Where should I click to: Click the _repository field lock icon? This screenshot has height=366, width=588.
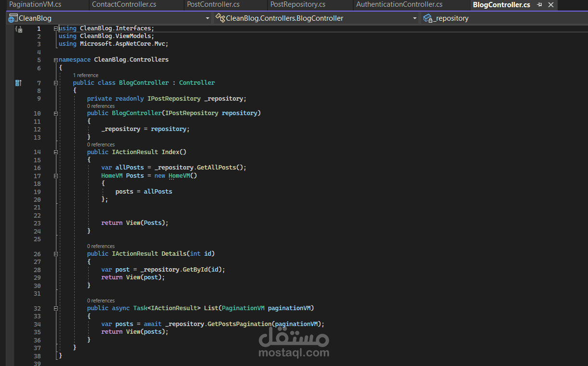point(428,18)
